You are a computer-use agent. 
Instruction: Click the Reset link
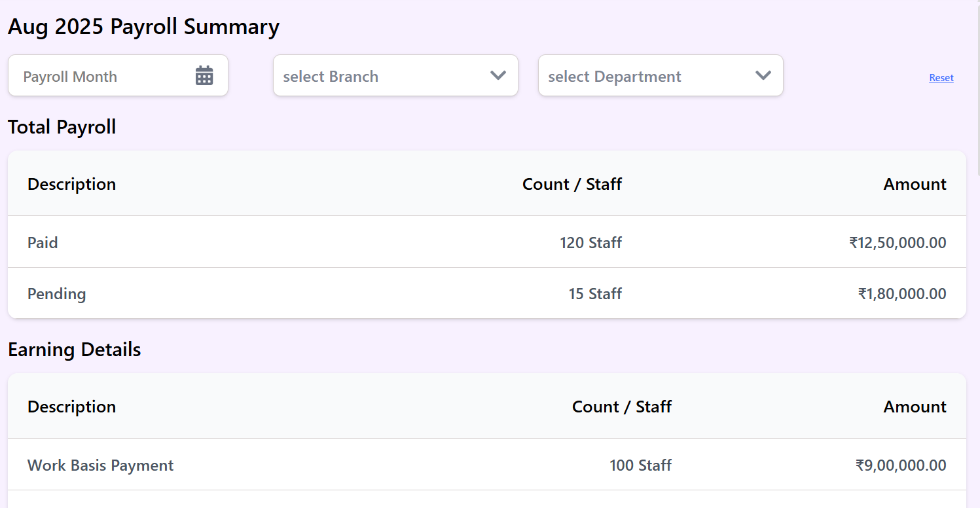[x=941, y=78]
